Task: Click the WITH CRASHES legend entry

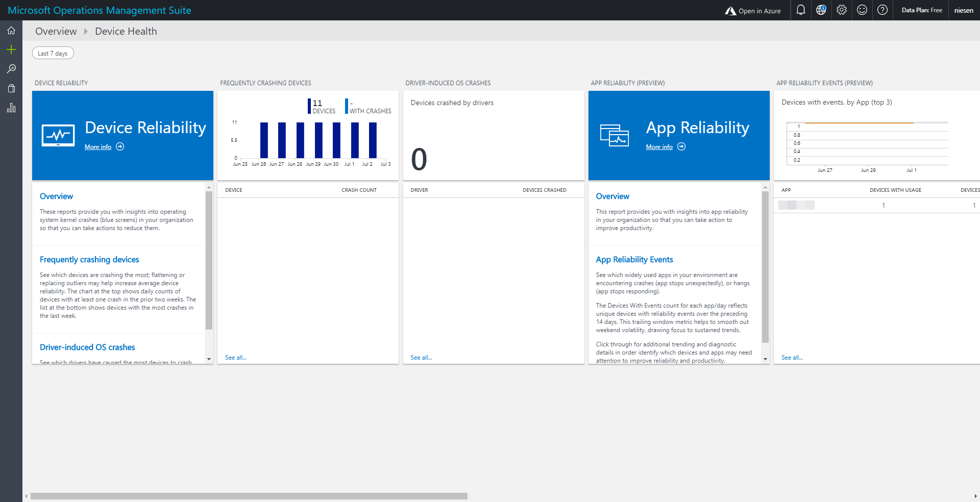Action: tap(369, 106)
